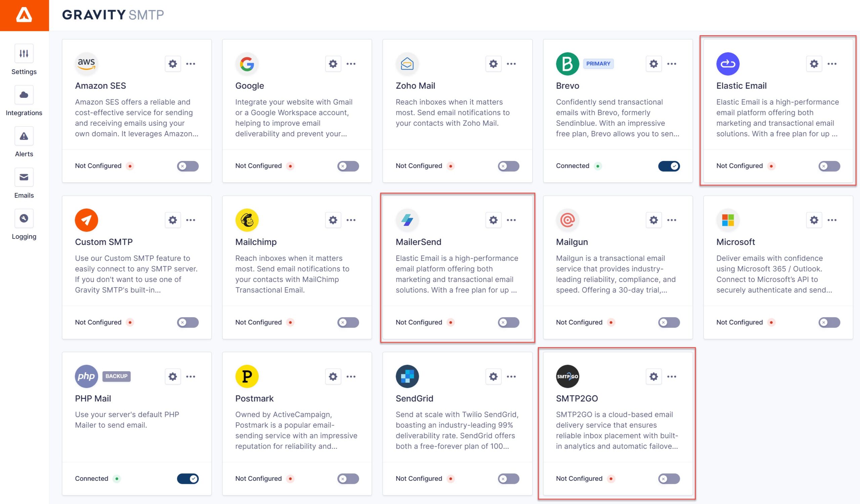This screenshot has width=860, height=504.
Task: Click the Gravity SMTP orange logo
Action: (24, 15)
